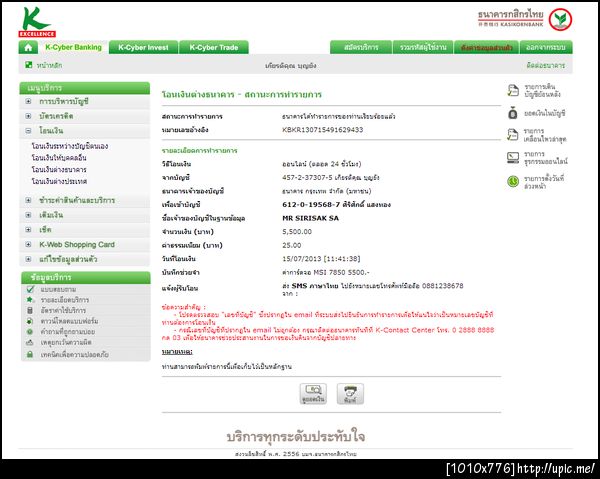Open the รวมรหัสผู้ใช้งาน tab
Image resolution: width=600 pixels, height=479 pixels.
coord(423,47)
